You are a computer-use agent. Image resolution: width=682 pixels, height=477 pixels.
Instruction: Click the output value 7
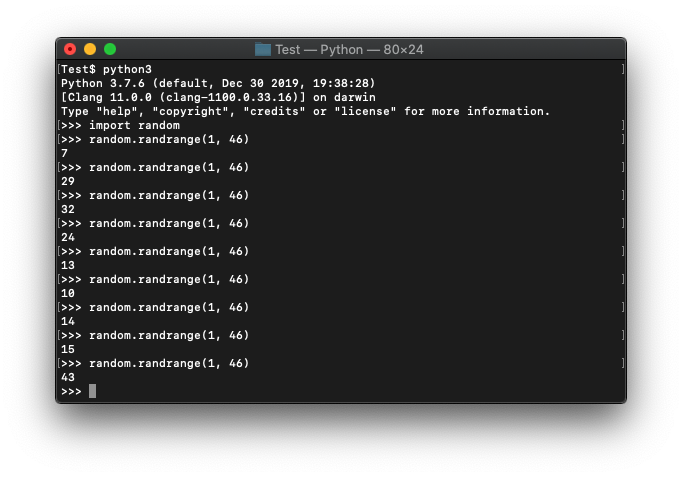(64, 153)
